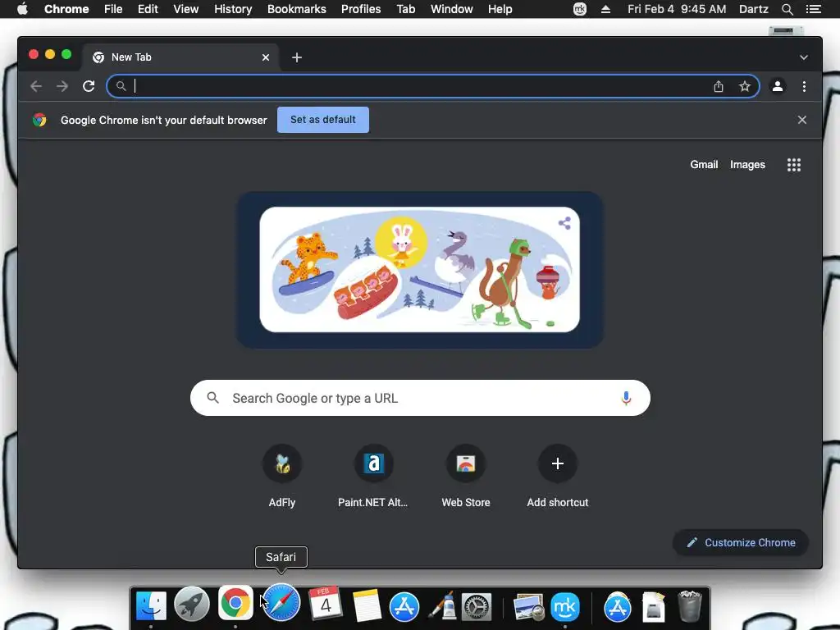Share this page via the share icon
This screenshot has height=630, width=840.
(x=719, y=86)
